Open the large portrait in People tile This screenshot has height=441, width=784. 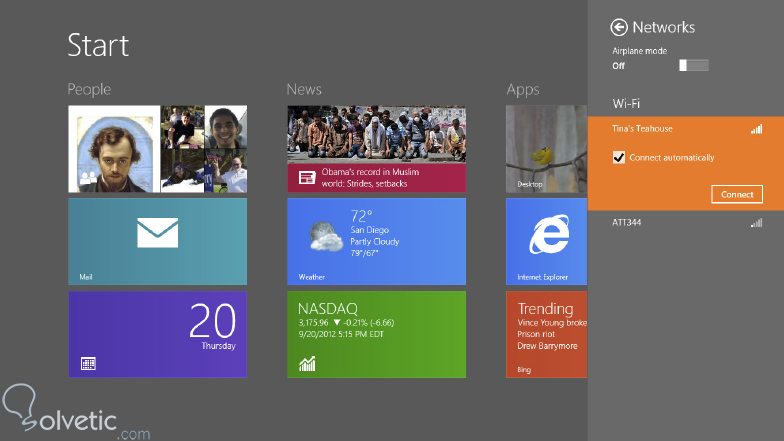pyautogui.click(x=114, y=149)
